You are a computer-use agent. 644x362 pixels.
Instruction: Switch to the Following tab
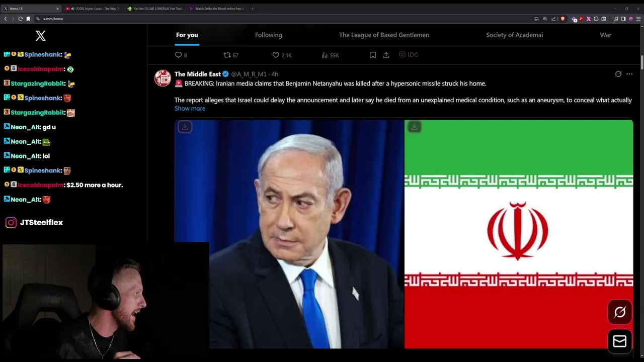pos(269,35)
